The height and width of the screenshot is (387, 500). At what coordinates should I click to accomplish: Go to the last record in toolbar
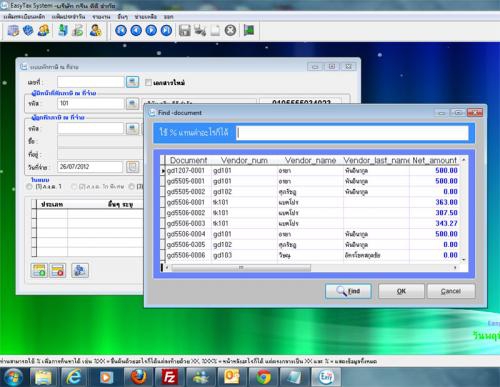click(x=166, y=31)
